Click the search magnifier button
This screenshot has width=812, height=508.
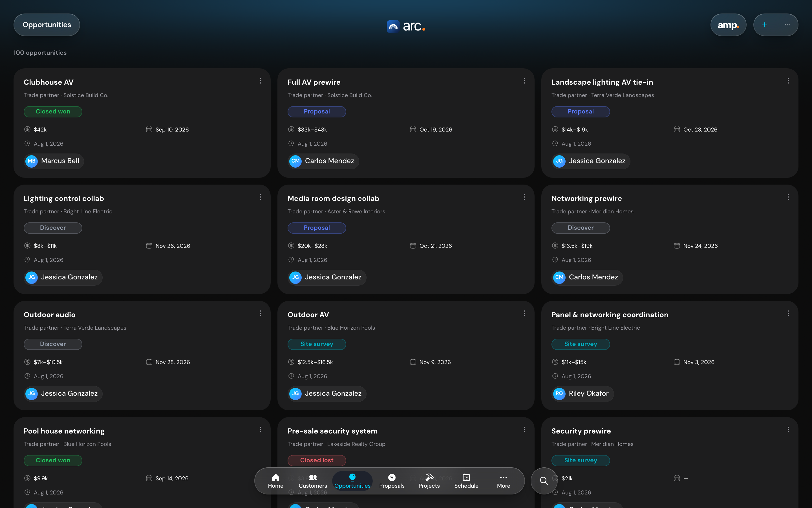pos(544,481)
